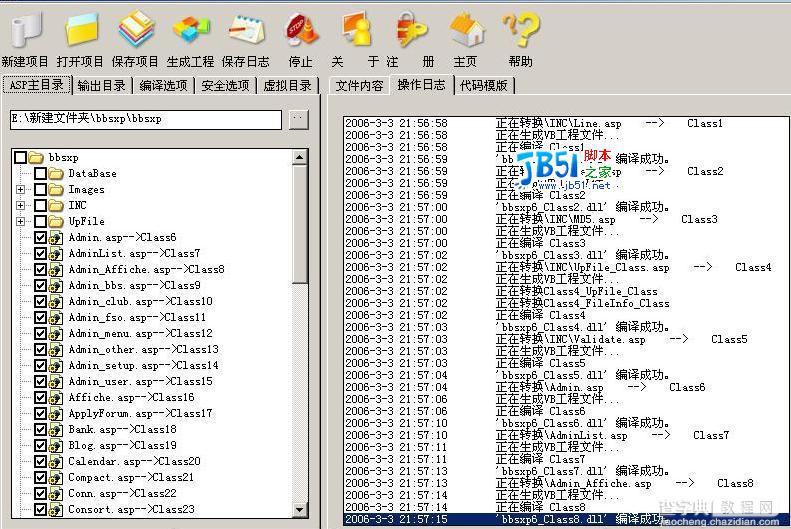The height and width of the screenshot is (529, 791).
Task: Check the INC folder checkbox
Action: (41, 205)
